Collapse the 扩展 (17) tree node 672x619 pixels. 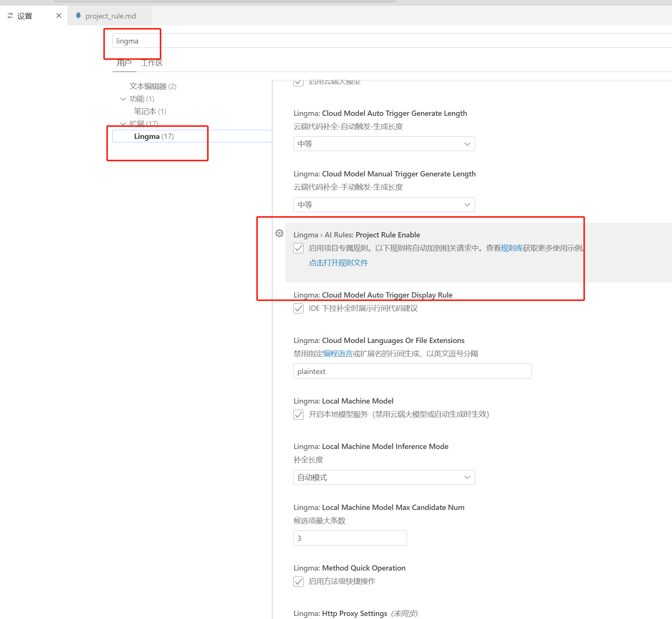click(x=123, y=124)
